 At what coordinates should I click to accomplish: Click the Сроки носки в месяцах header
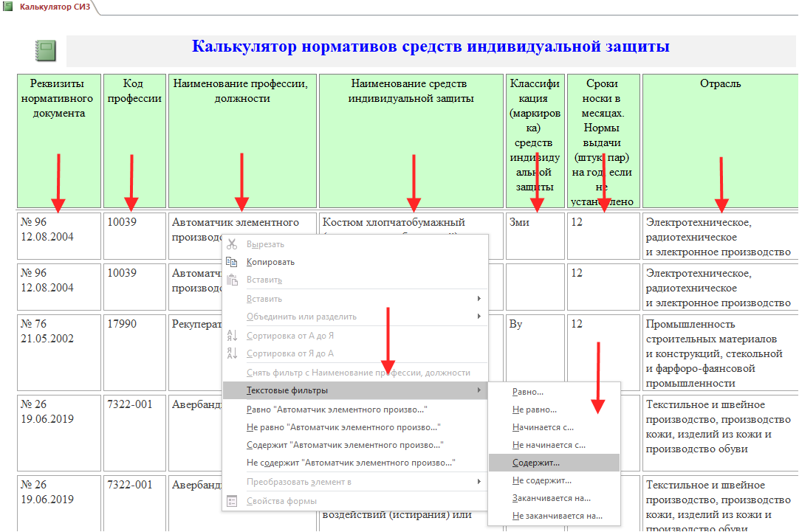603,141
